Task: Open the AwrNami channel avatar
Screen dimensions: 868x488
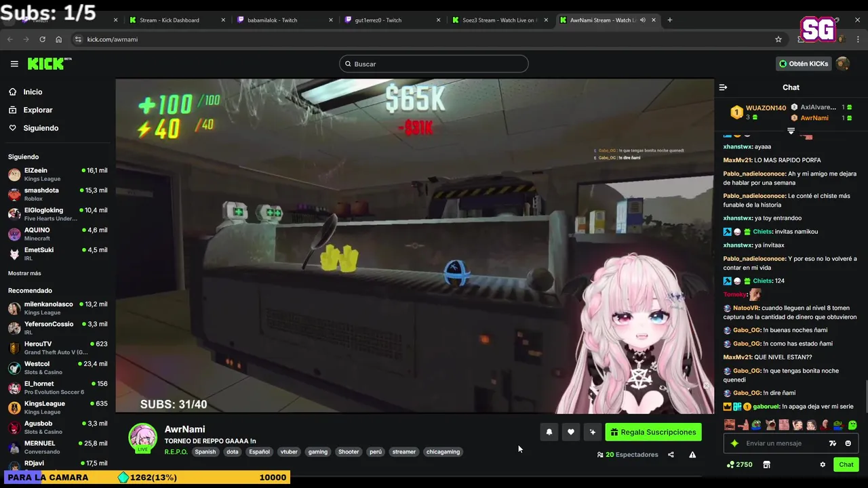Action: [143, 438]
